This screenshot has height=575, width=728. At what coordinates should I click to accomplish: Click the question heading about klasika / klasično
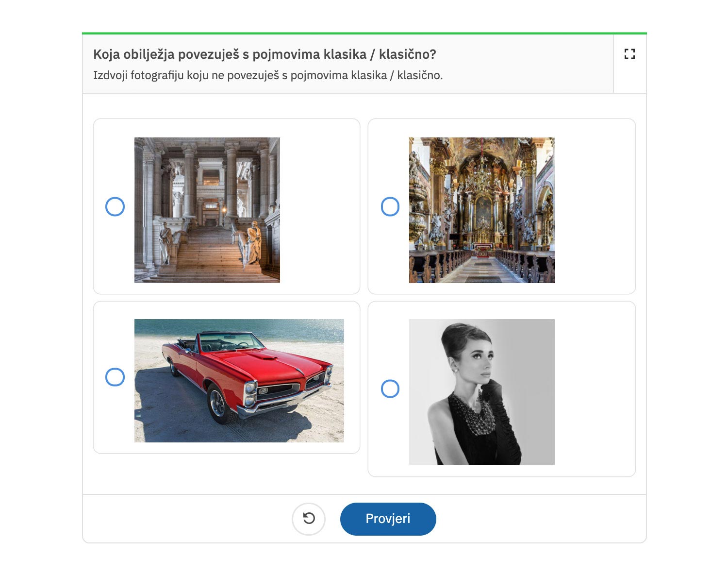(x=265, y=54)
